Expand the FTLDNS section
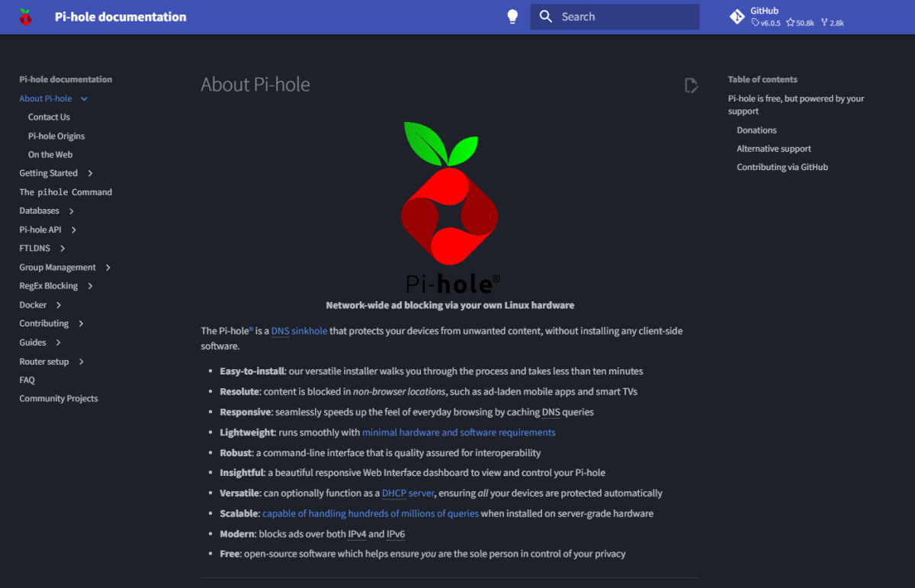The height and width of the screenshot is (588, 915). 63,249
